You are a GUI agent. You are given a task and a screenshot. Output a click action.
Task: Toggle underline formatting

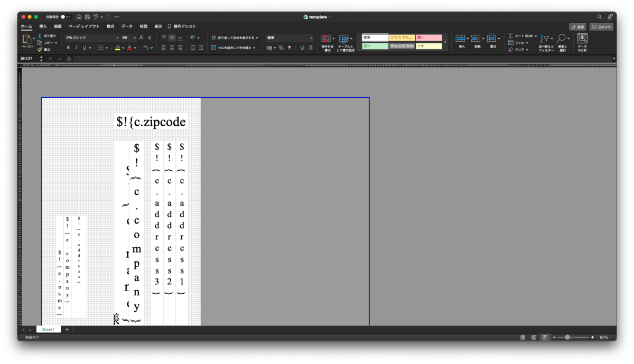pyautogui.click(x=84, y=48)
